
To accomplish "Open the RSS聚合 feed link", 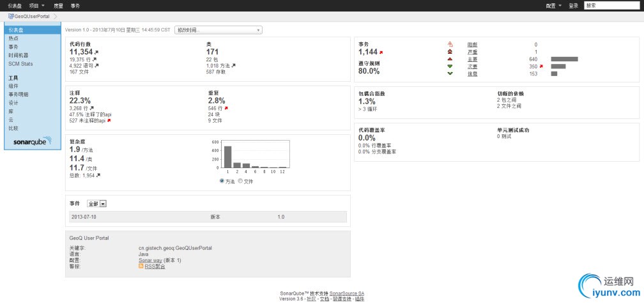I will (x=155, y=267).
